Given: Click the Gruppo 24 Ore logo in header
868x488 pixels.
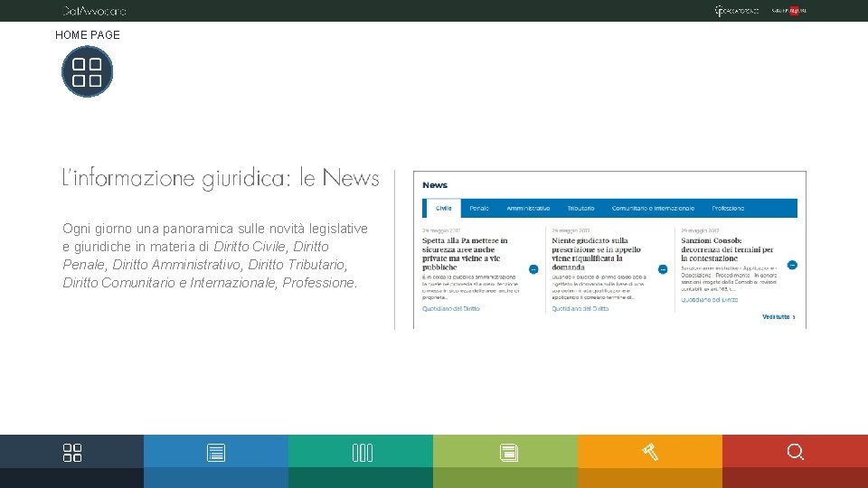Looking at the screenshot, I should [x=788, y=11].
